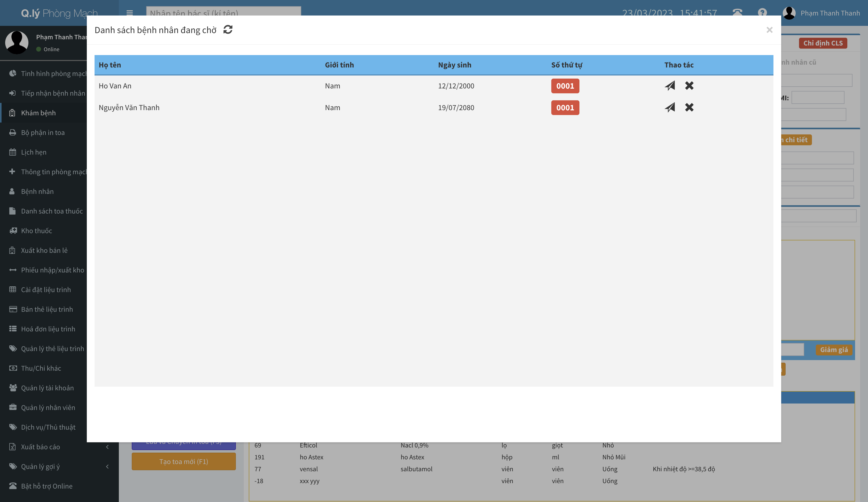Click the Số thứ tự column header
Image resolution: width=868 pixels, height=502 pixels.
pos(567,65)
